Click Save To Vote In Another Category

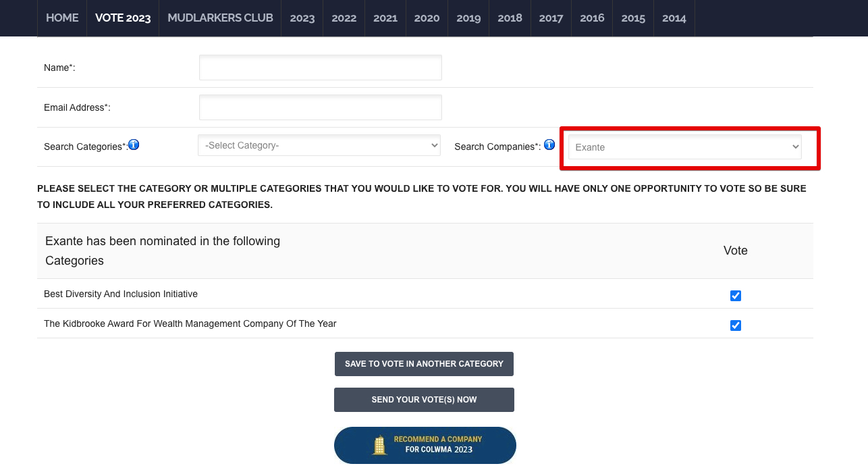(x=424, y=364)
